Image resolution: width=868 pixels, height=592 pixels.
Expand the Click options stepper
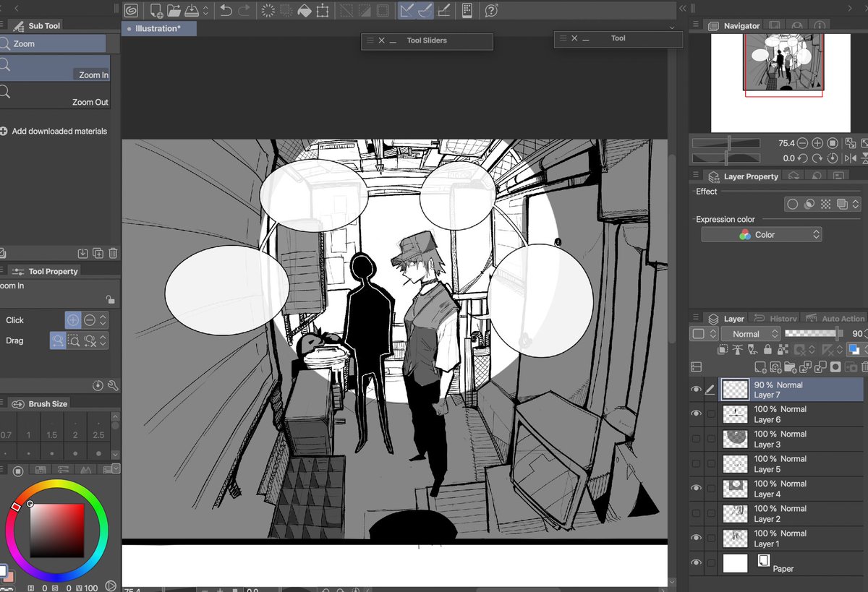(x=103, y=319)
